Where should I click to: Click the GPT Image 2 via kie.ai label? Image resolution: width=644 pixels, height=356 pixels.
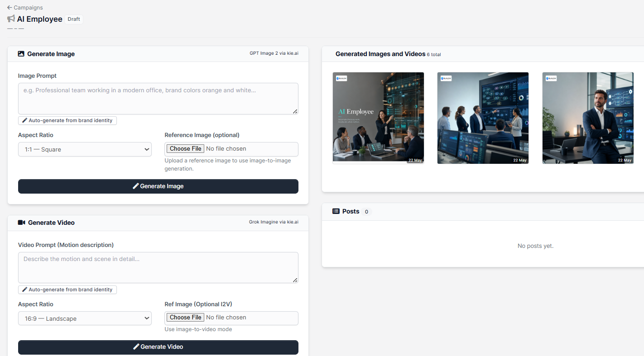coord(274,53)
